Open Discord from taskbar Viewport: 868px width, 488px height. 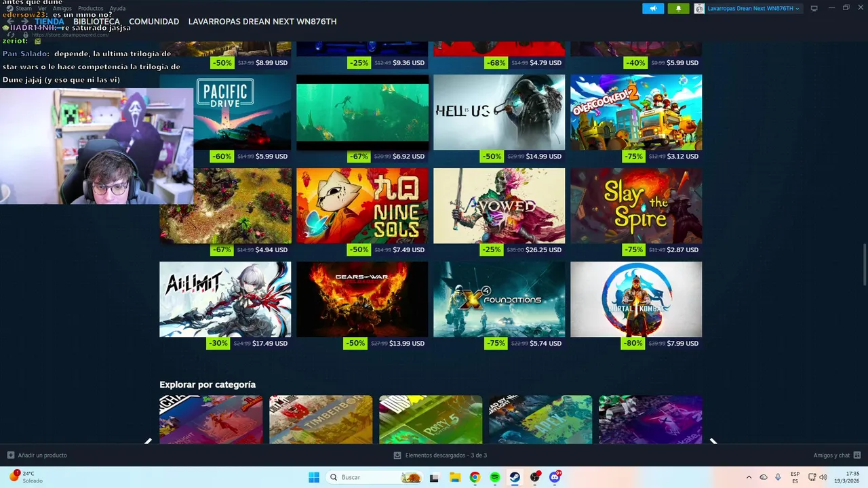[x=555, y=477]
